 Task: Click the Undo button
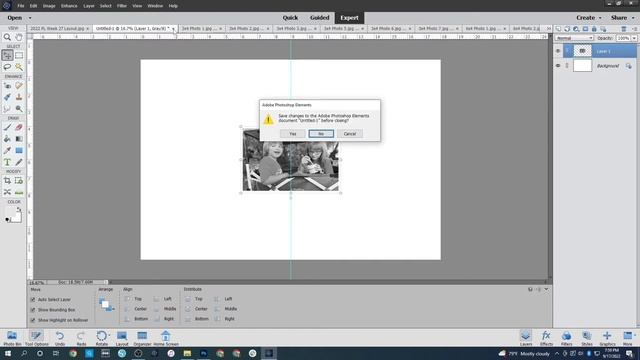click(x=60, y=338)
